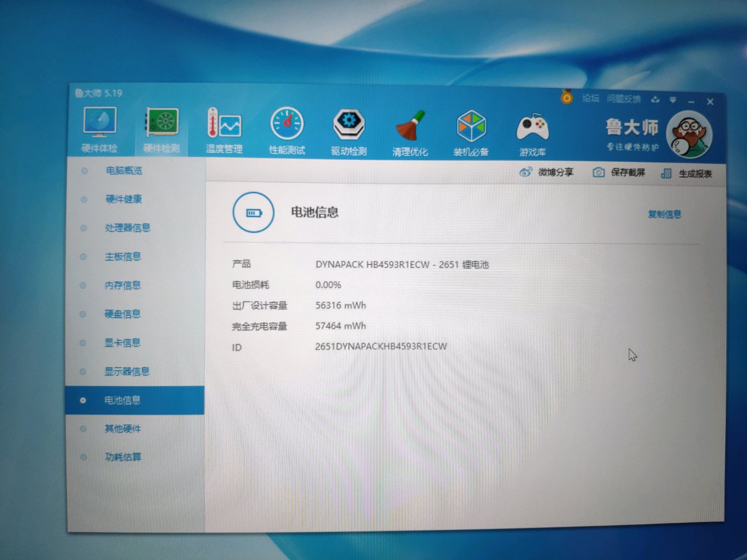The width and height of the screenshot is (747, 560).
Task: Click the full charge value 57464 mWh
Action: pyautogui.click(x=341, y=326)
